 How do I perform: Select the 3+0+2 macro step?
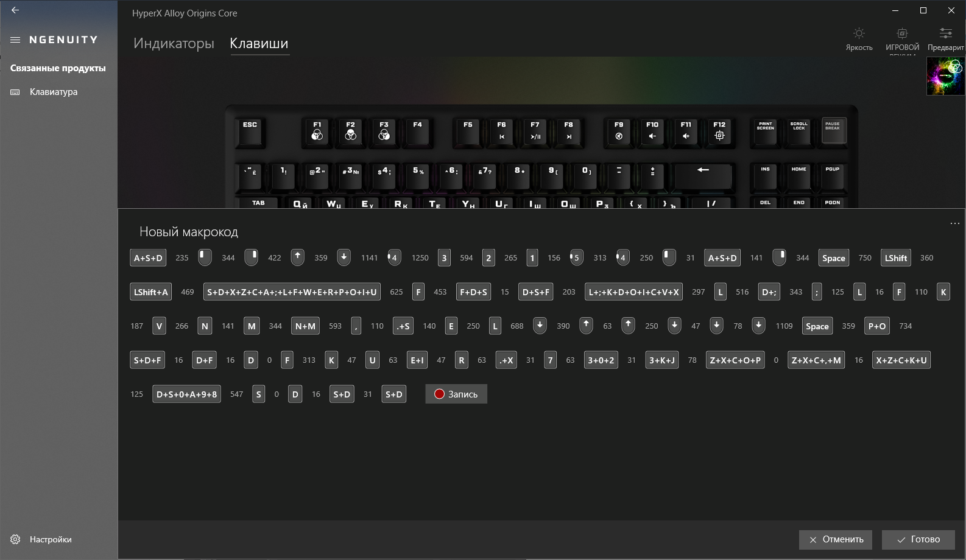click(x=601, y=360)
